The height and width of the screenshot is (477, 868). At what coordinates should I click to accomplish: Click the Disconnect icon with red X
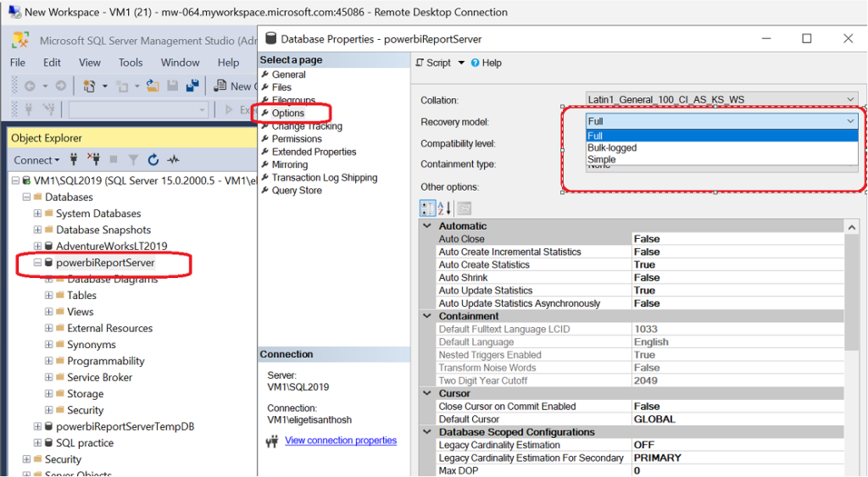click(x=93, y=160)
